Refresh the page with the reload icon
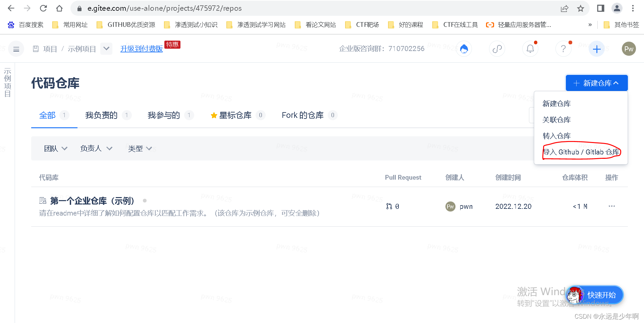 43,8
